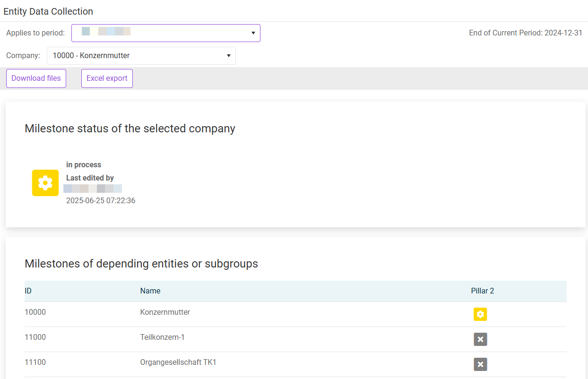Viewport: 588px width, 379px height.
Task: Select the ID cell 10000
Action: click(35, 312)
